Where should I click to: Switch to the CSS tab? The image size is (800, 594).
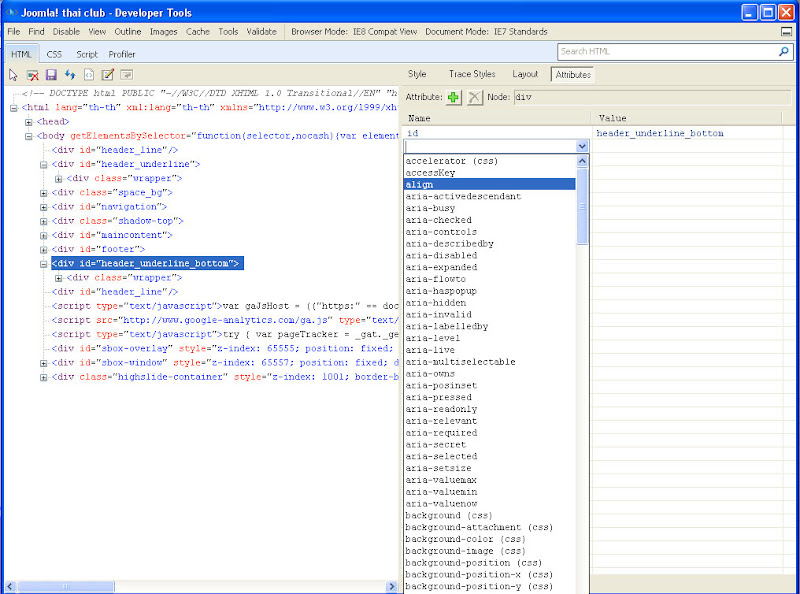54,54
